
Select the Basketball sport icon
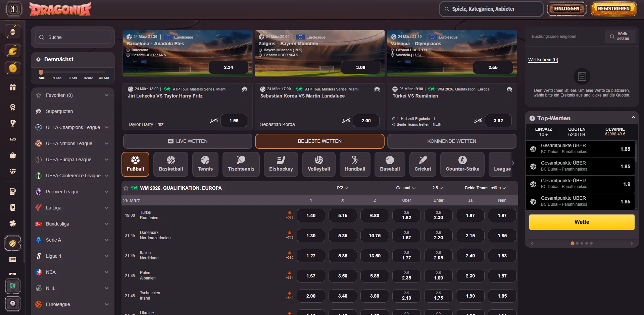pyautogui.click(x=170, y=164)
